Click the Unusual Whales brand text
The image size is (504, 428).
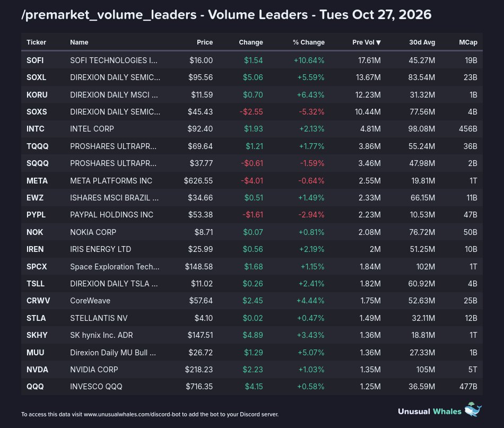click(429, 412)
